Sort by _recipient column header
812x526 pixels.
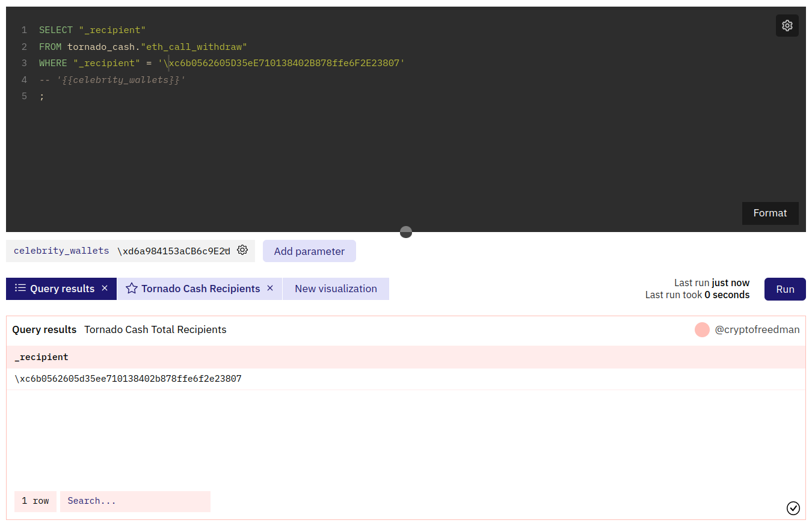point(42,357)
